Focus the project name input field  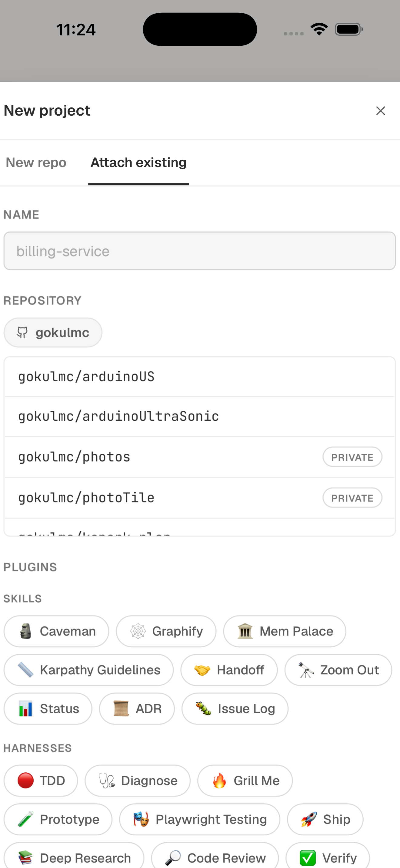pyautogui.click(x=200, y=251)
